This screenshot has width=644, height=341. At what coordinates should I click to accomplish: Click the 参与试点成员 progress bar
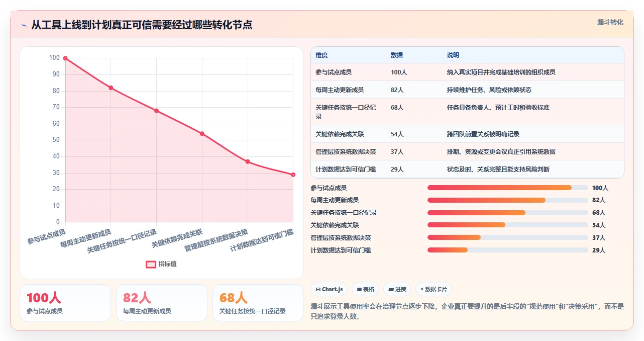(x=507, y=188)
